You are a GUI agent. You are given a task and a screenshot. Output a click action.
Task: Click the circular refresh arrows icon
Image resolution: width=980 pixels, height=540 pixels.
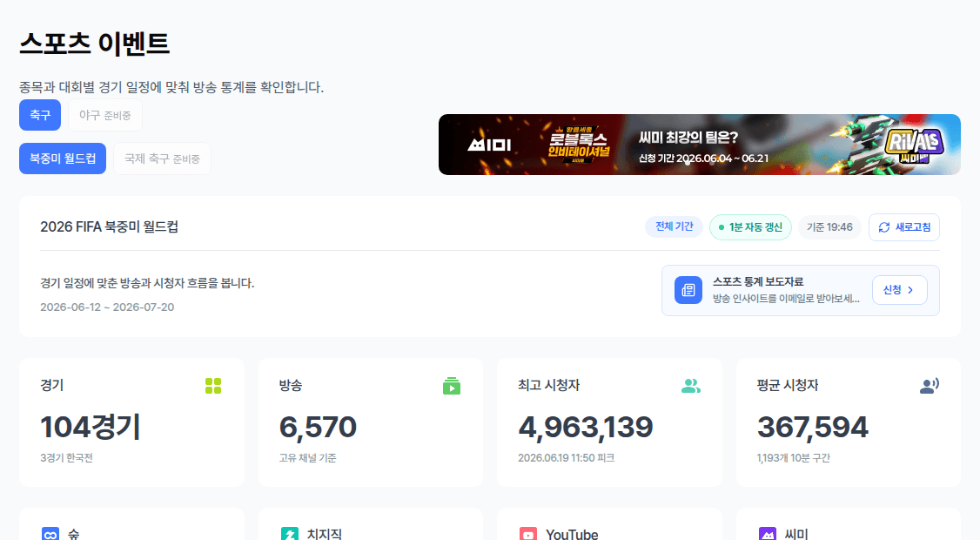(883, 228)
